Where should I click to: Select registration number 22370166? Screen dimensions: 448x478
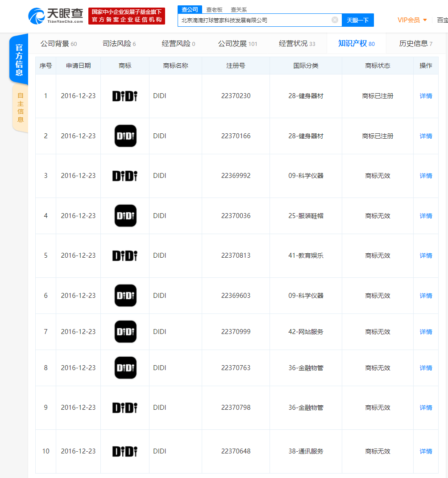[x=236, y=136]
